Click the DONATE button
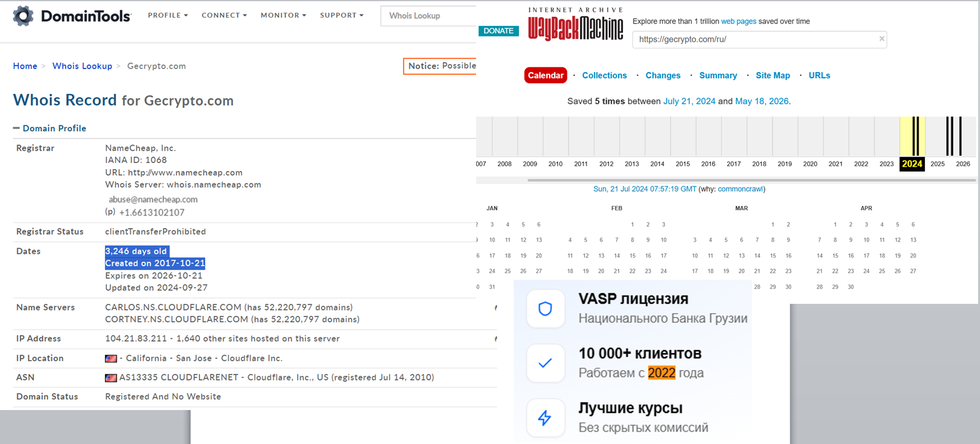 pos(498,31)
